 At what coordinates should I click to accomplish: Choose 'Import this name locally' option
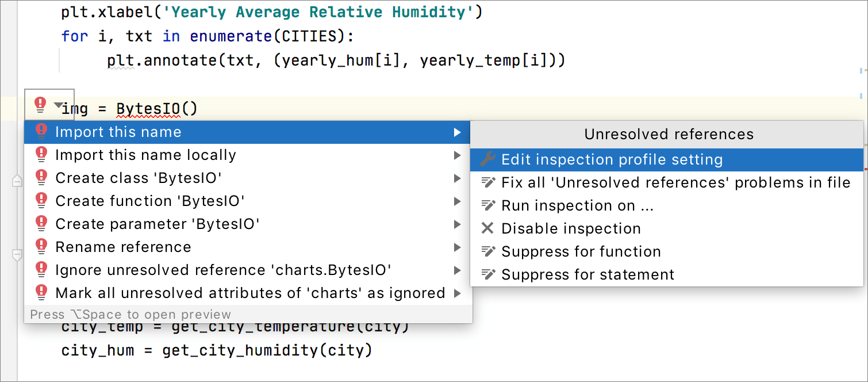click(145, 155)
